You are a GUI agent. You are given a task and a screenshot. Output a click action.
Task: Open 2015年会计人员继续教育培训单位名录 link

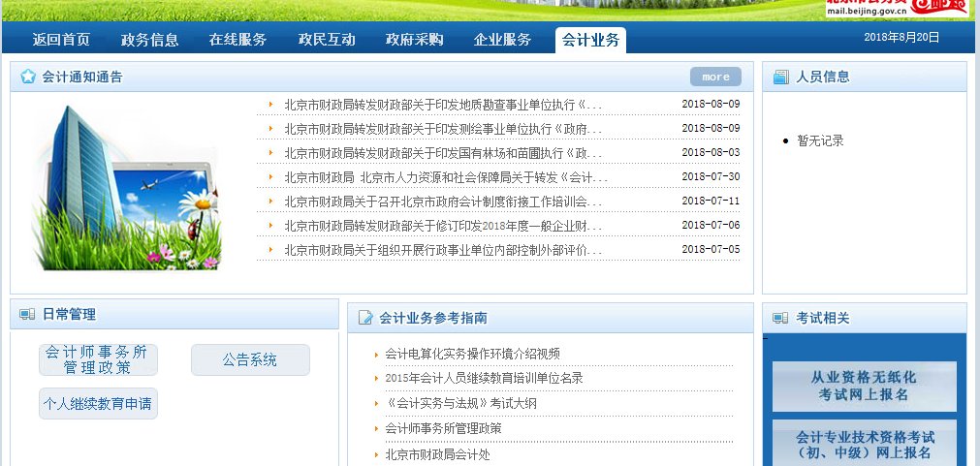(x=484, y=378)
